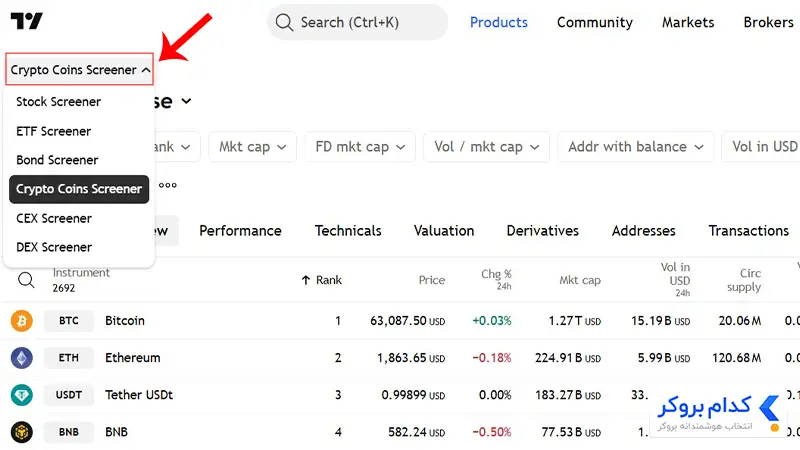Open the Vol in USD filter dropdown

(x=761, y=147)
